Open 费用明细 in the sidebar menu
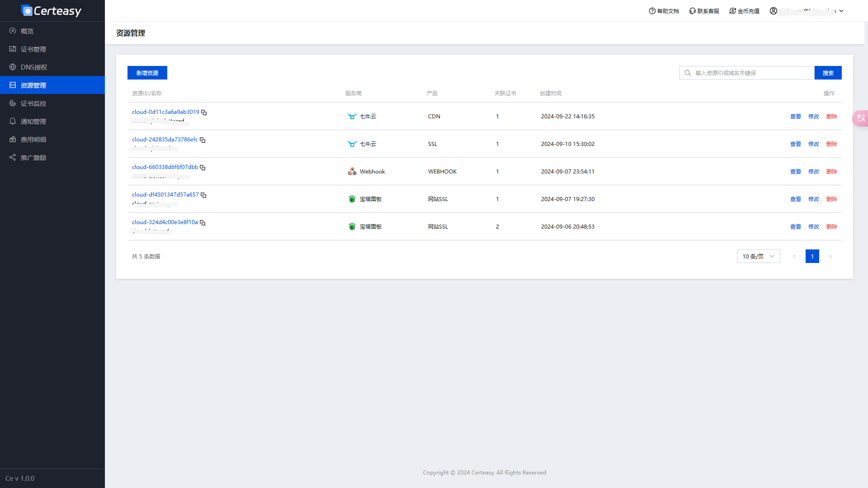The image size is (868, 488). point(52,139)
